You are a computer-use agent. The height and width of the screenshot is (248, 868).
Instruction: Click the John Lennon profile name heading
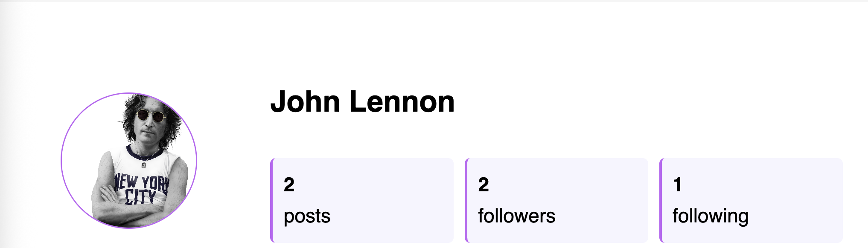(x=362, y=102)
